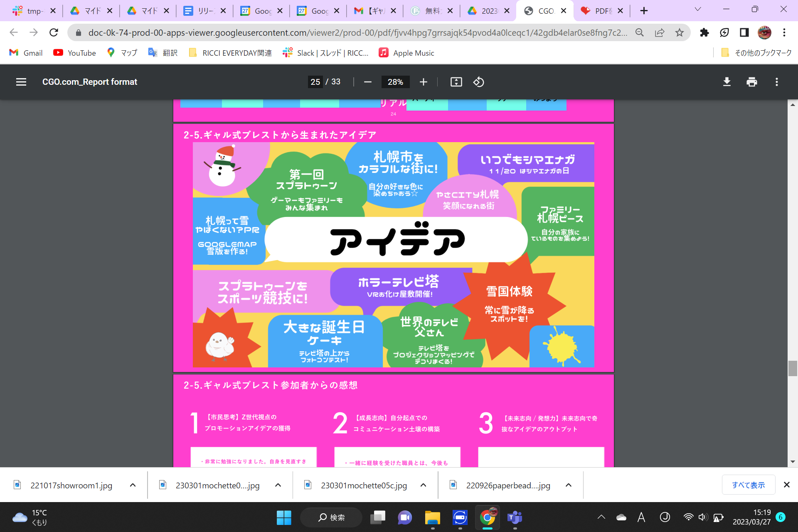Bookmark this page using the star icon
Viewport: 798px width, 532px height.
pos(680,32)
